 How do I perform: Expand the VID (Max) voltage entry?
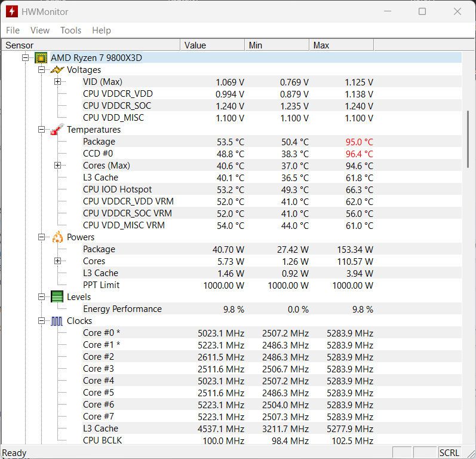pyautogui.click(x=58, y=82)
